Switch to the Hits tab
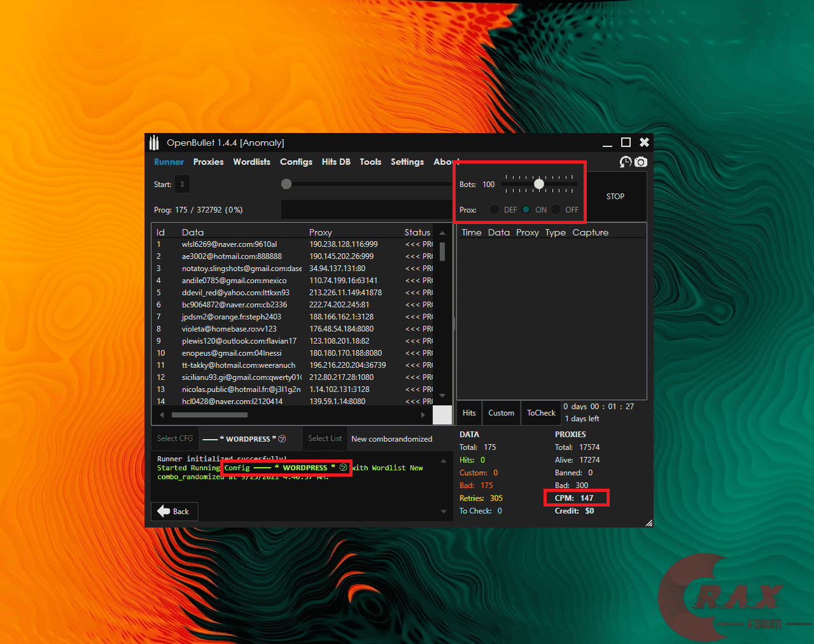This screenshot has height=644, width=814. (x=469, y=412)
